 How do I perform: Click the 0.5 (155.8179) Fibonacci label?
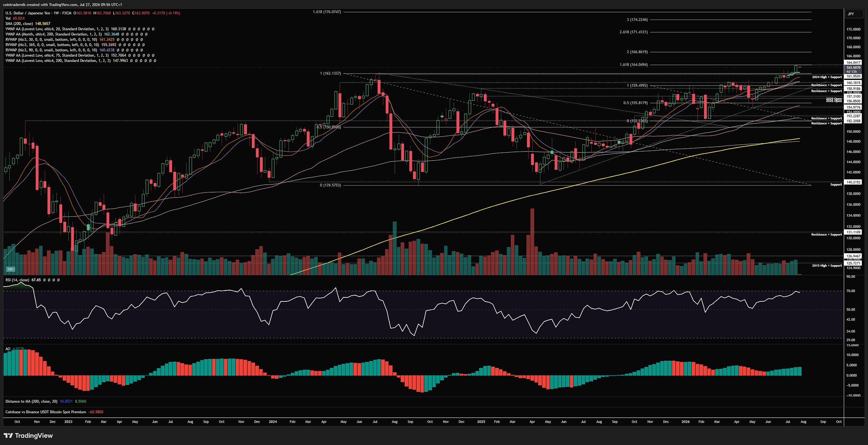click(x=635, y=103)
